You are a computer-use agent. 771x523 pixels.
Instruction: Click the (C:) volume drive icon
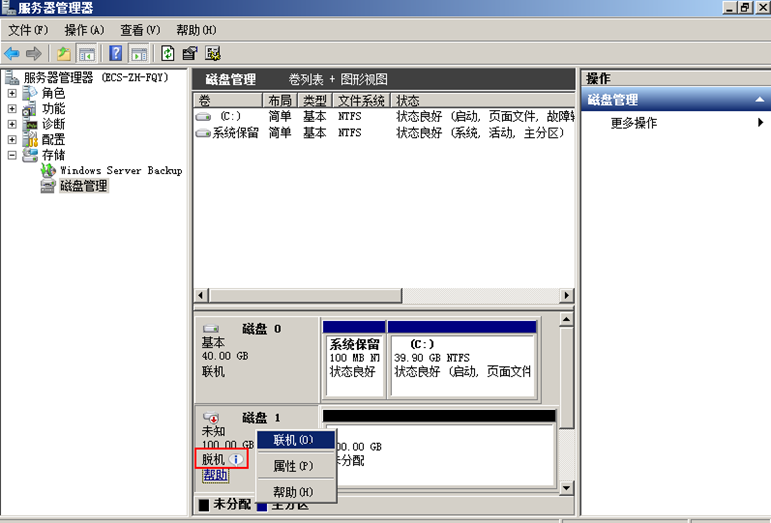(x=203, y=117)
